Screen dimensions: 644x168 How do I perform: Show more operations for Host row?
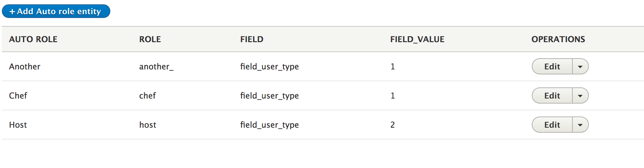click(580, 125)
